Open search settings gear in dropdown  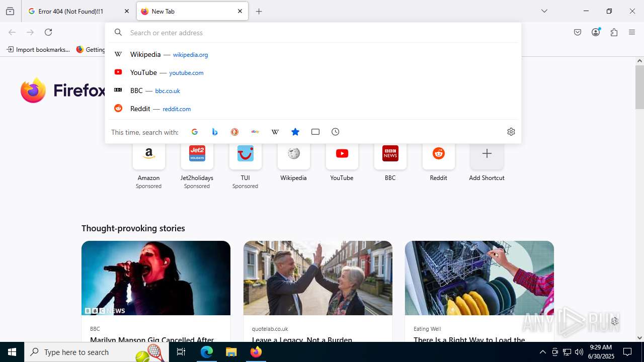[x=511, y=132]
